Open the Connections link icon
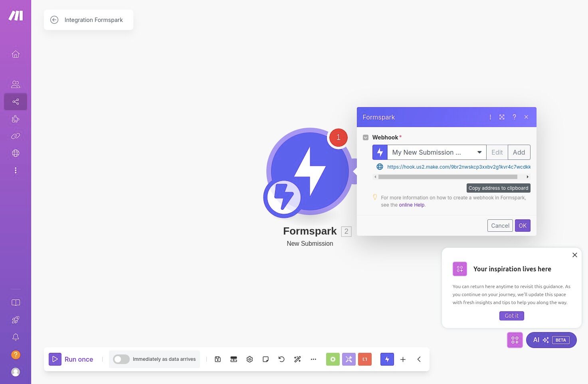Screen dimensions: 588x384 point(16,136)
